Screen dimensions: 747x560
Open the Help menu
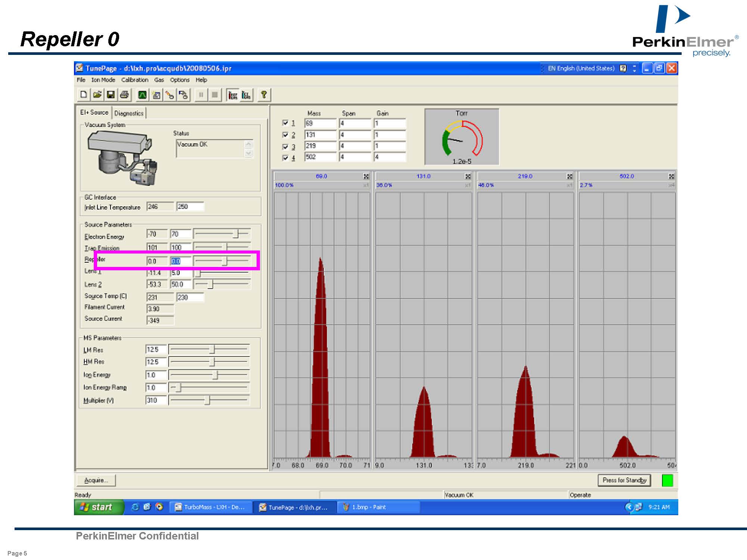[x=201, y=80]
